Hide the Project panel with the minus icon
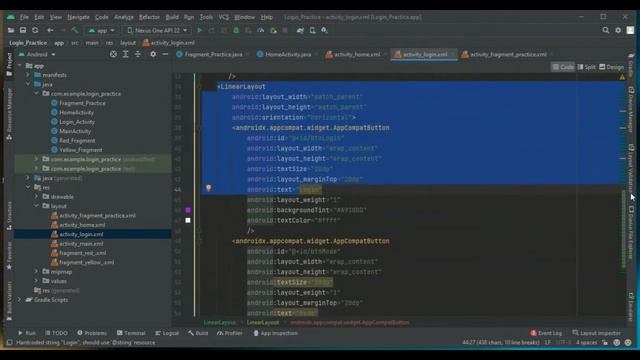640x360 pixels. [x=165, y=54]
